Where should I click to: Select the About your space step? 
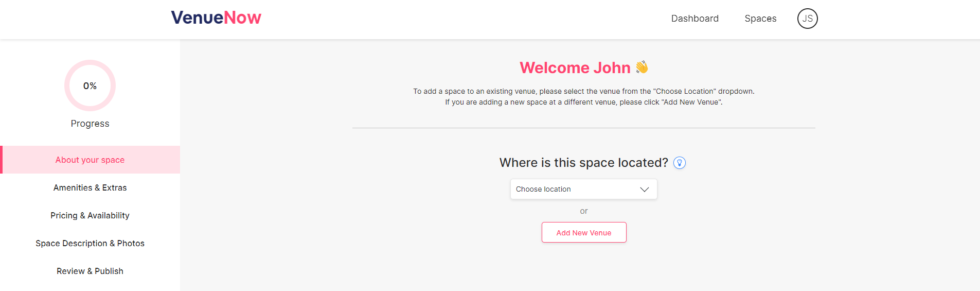(90, 160)
